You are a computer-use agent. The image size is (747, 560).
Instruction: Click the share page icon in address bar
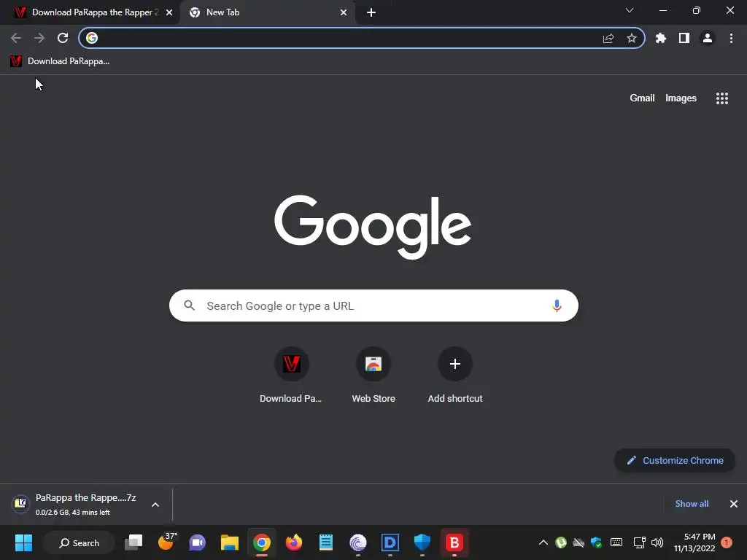(608, 38)
